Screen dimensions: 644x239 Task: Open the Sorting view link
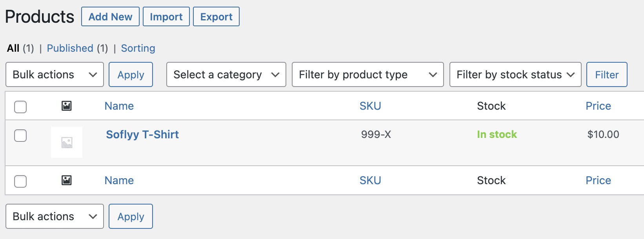138,48
